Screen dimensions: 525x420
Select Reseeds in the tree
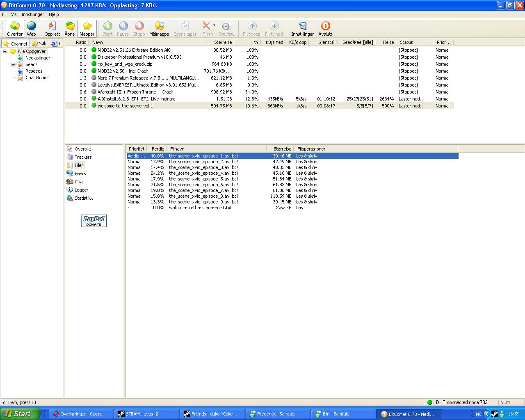[34, 71]
